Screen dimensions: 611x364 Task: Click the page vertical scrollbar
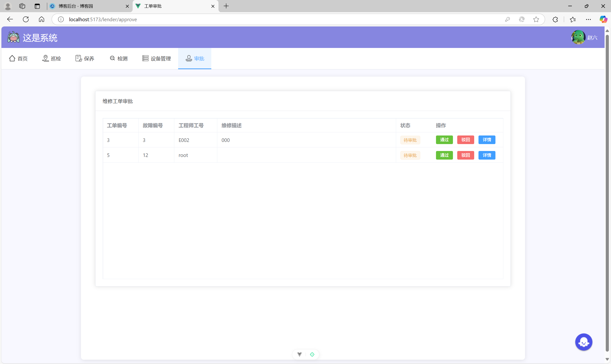(x=607, y=191)
